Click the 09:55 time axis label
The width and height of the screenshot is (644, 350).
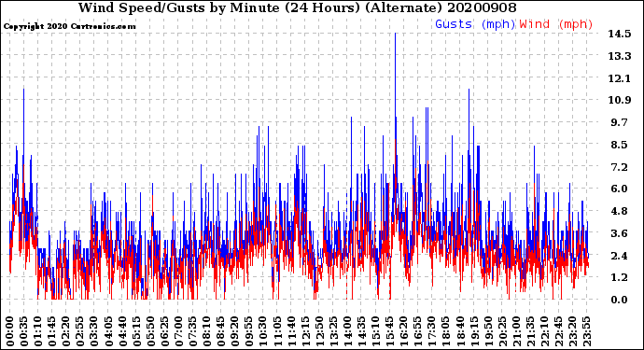tap(249, 331)
